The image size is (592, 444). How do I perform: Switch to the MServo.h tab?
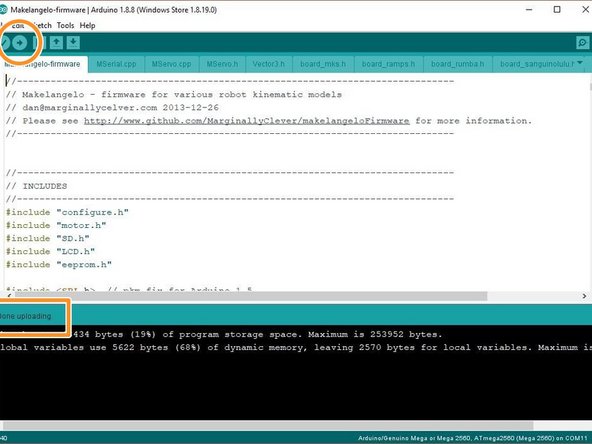point(222,64)
